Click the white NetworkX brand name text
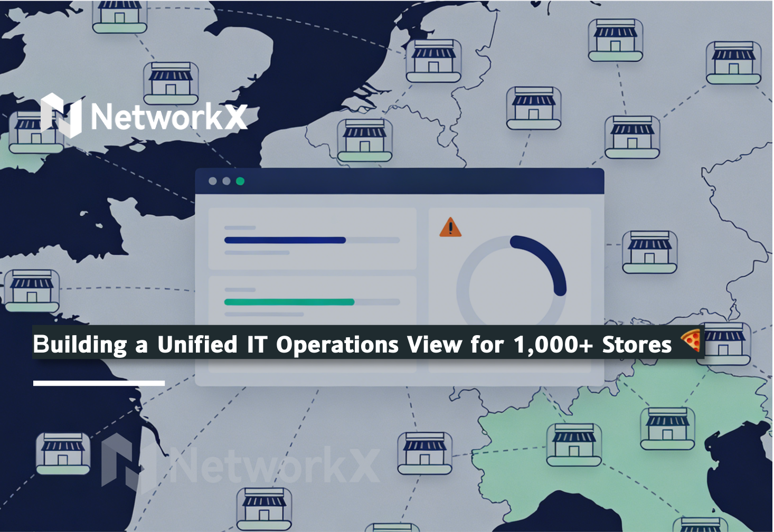The image size is (774, 532). (168, 117)
